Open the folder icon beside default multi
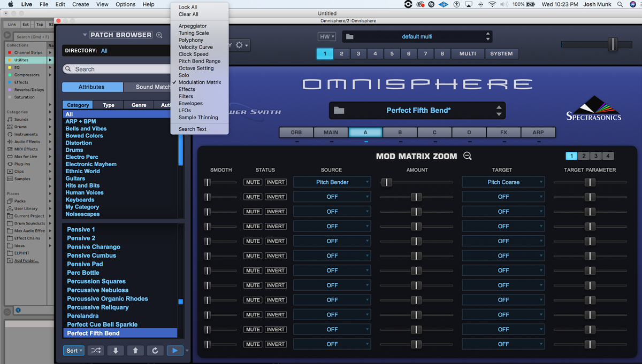 coord(350,37)
